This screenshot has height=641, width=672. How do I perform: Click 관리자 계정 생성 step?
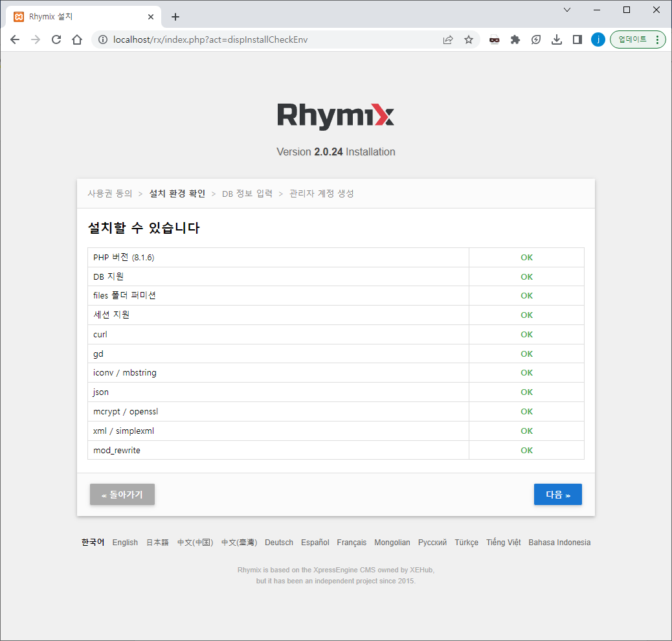[x=321, y=194]
